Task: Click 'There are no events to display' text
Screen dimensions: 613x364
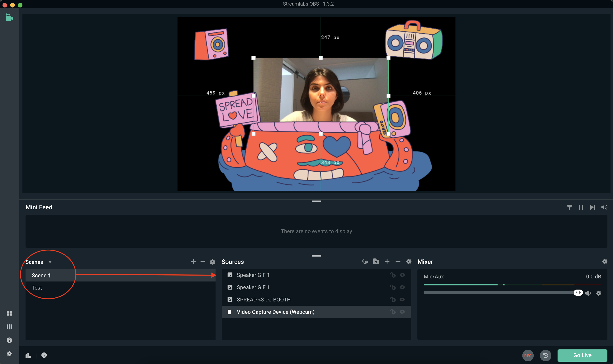Action: click(x=316, y=231)
